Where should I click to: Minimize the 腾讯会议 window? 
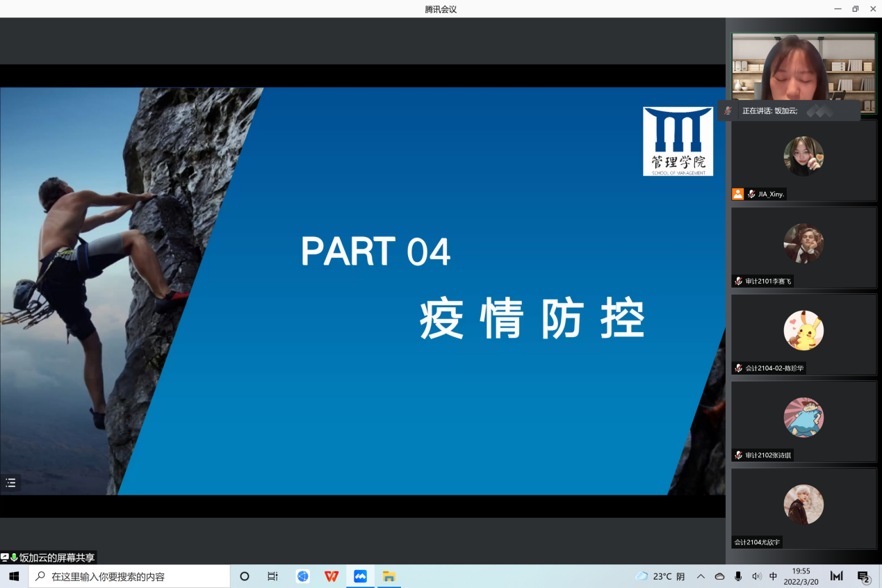(838, 9)
